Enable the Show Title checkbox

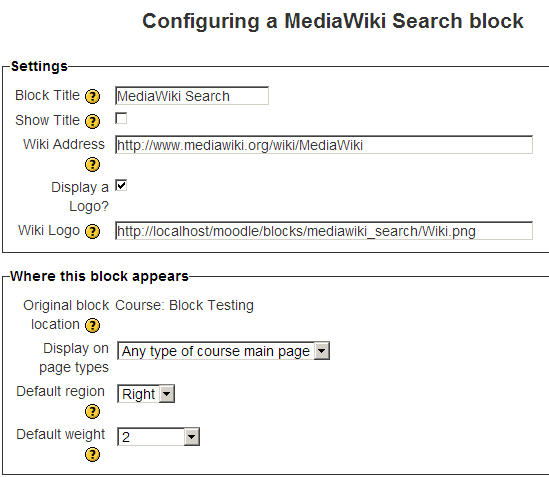pyautogui.click(x=121, y=118)
